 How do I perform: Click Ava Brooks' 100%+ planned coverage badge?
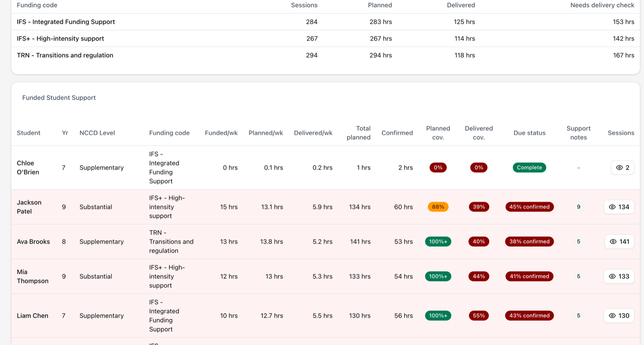click(x=438, y=242)
